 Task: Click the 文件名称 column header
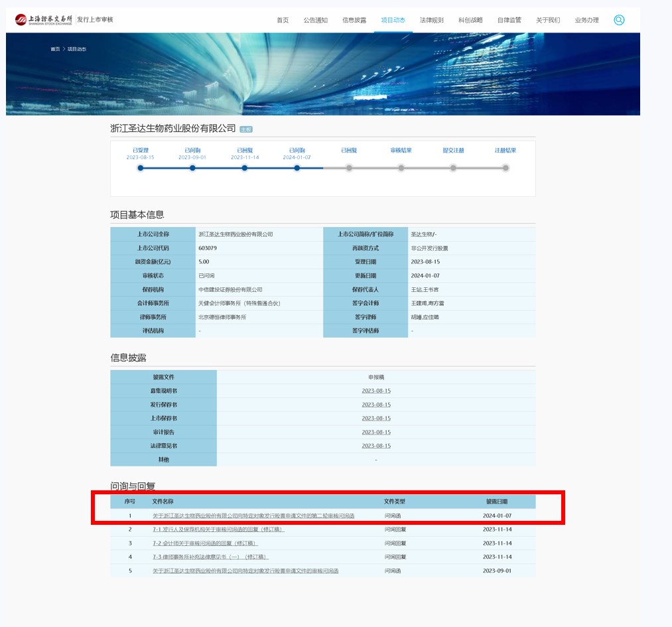coord(163,502)
